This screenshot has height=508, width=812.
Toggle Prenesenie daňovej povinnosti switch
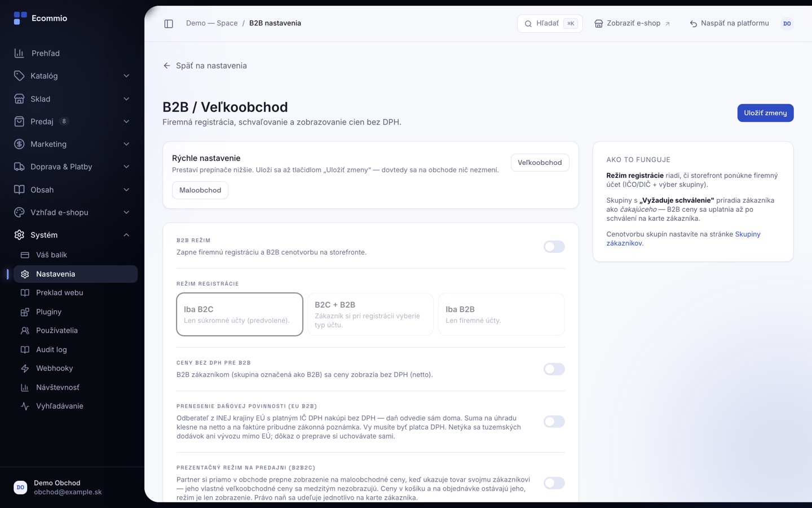click(554, 422)
